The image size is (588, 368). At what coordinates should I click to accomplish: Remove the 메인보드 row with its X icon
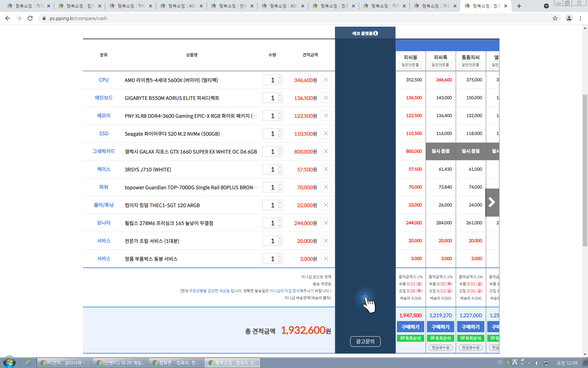point(326,98)
